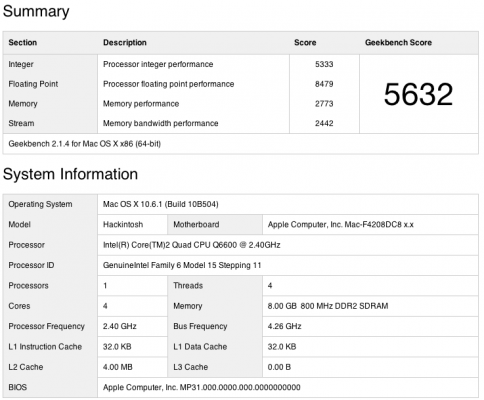The width and height of the screenshot is (484, 400).
Task: Click the L1 Data Cache label
Action: tap(200, 347)
